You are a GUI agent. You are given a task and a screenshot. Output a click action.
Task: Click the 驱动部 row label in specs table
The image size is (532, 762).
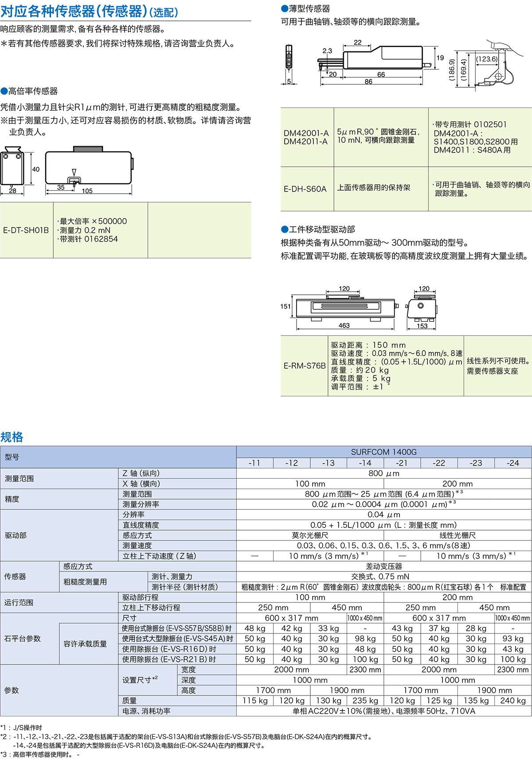16,535
